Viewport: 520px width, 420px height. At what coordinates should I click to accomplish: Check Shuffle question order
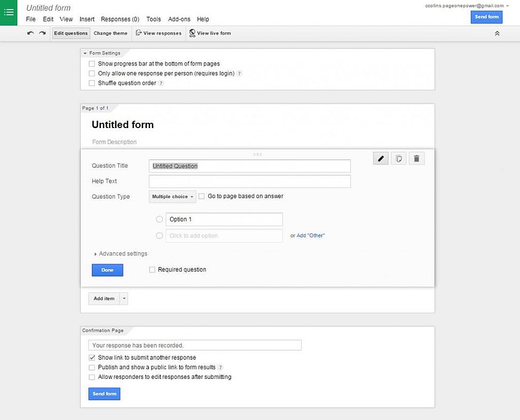91,83
